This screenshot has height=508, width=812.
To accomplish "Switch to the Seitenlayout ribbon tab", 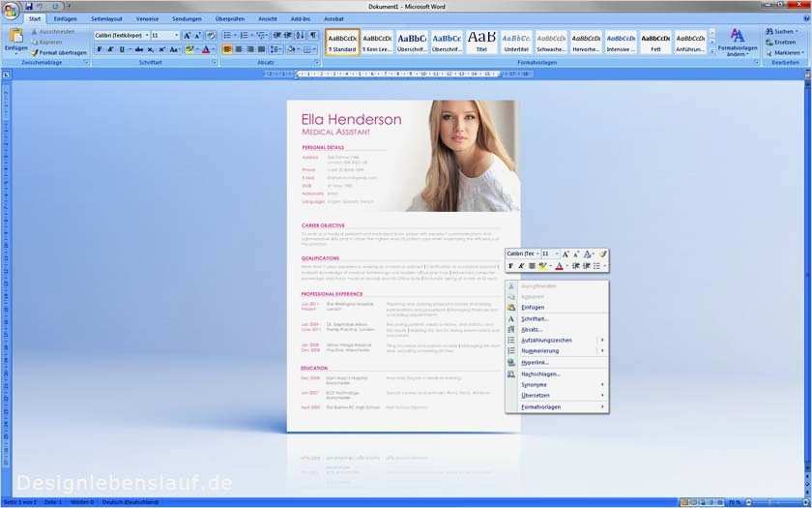I will click(106, 18).
